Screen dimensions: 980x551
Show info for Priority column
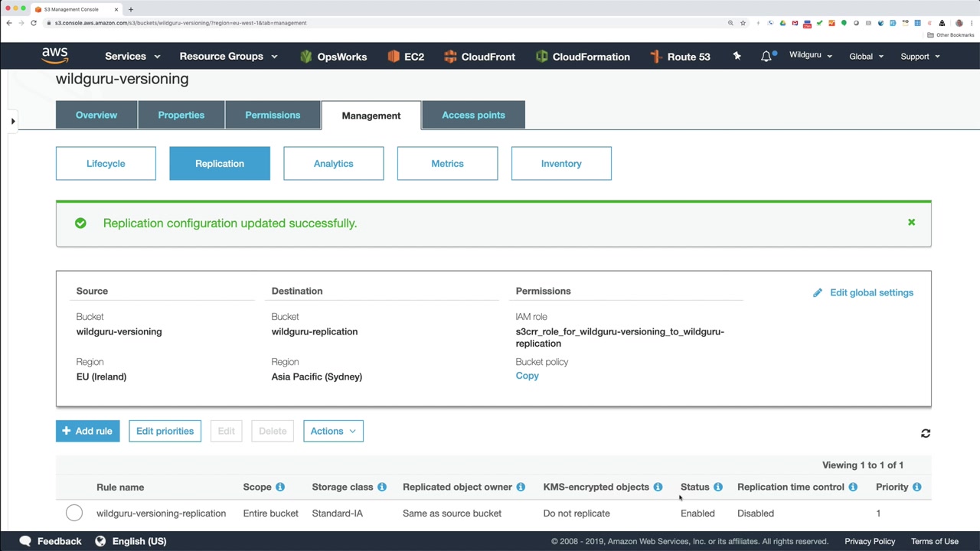917,487
